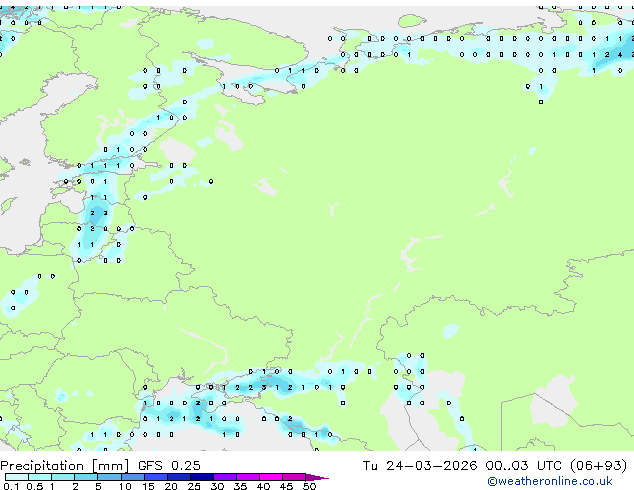Screen dimensions: 634x490
Task: Click the 'Precipitation [mm]' title text
Action: tap(65, 466)
